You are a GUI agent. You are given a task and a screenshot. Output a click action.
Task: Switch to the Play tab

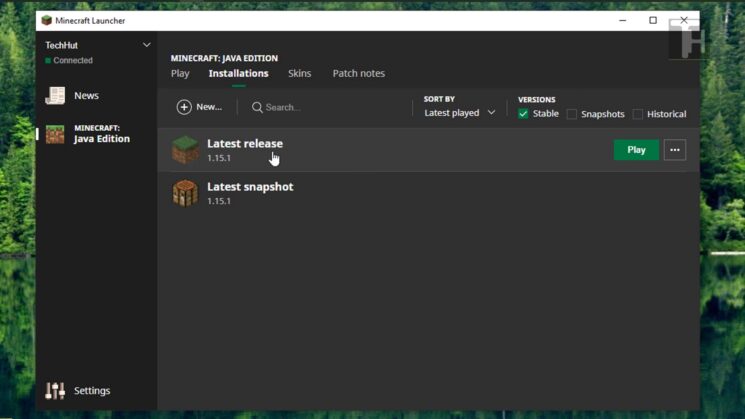tap(180, 74)
